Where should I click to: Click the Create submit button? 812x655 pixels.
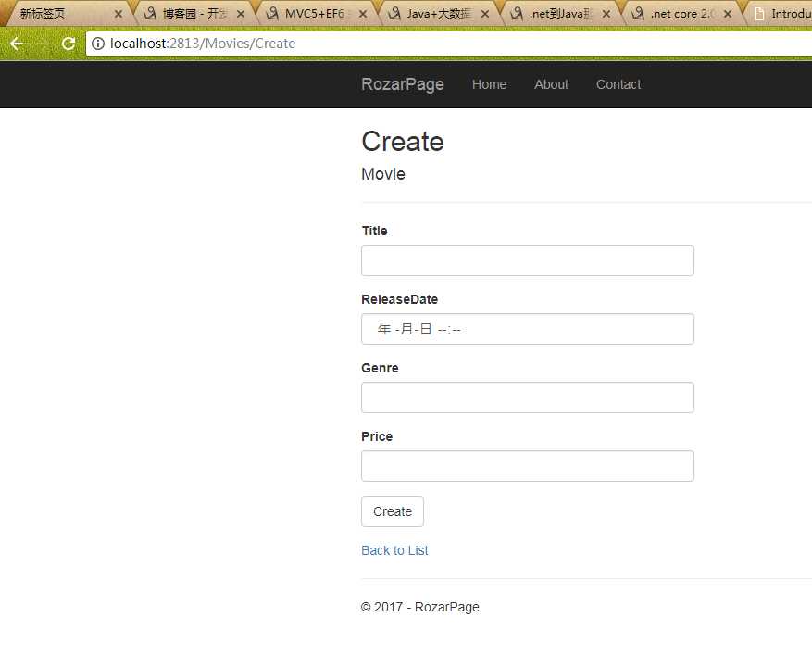click(393, 511)
